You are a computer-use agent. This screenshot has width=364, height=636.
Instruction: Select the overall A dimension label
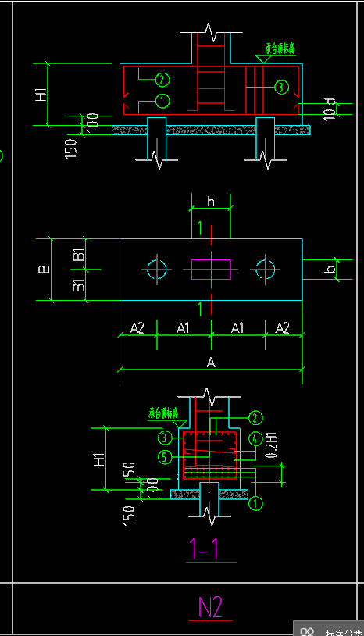(211, 363)
